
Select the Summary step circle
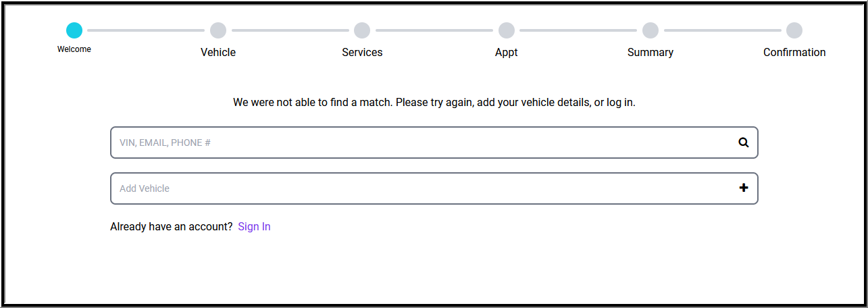(650, 30)
